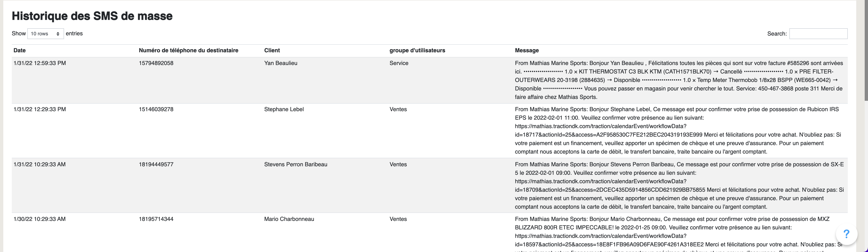
Task: Click phone number 18194449577
Action: (156, 164)
